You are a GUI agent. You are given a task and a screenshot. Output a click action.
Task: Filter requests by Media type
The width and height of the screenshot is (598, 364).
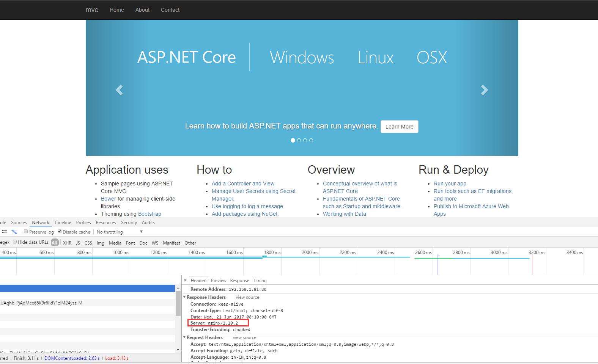point(115,243)
